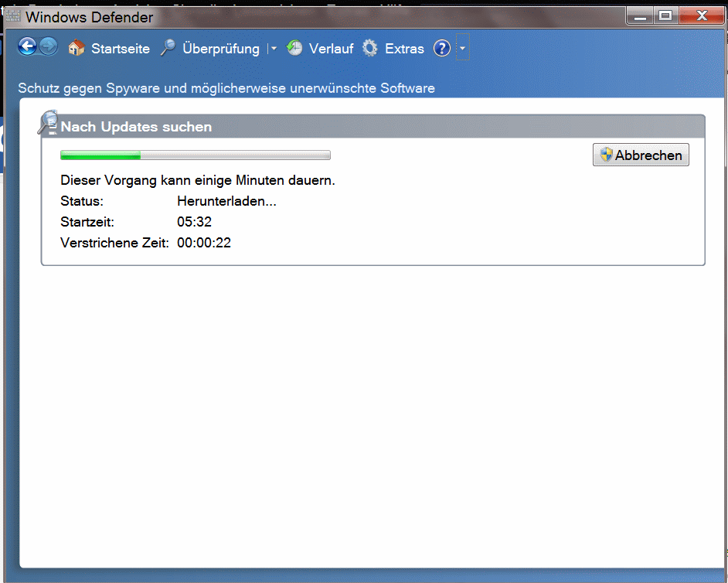This screenshot has width=728, height=583.
Task: Open the Startseite page
Action: click(121, 48)
